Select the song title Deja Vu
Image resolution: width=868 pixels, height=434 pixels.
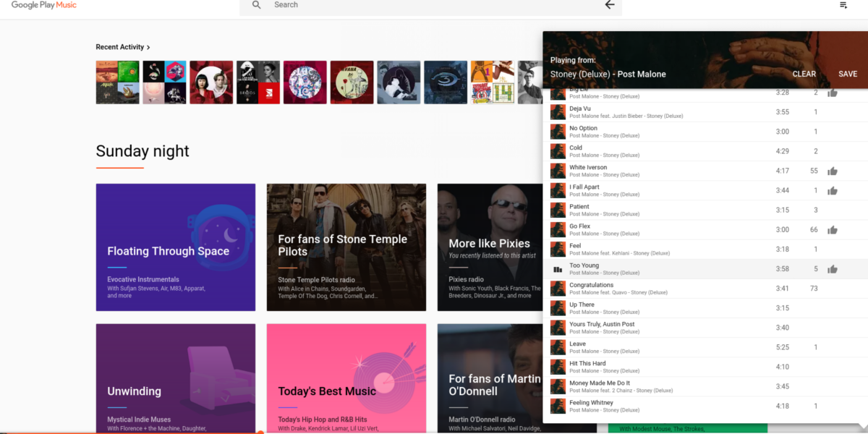pos(580,109)
